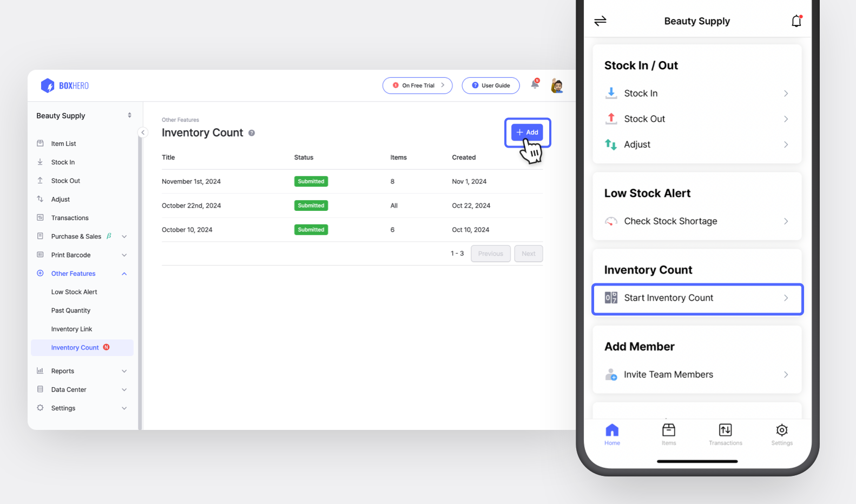Open the User Guide
Viewport: 856px width, 504px height.
[491, 85]
